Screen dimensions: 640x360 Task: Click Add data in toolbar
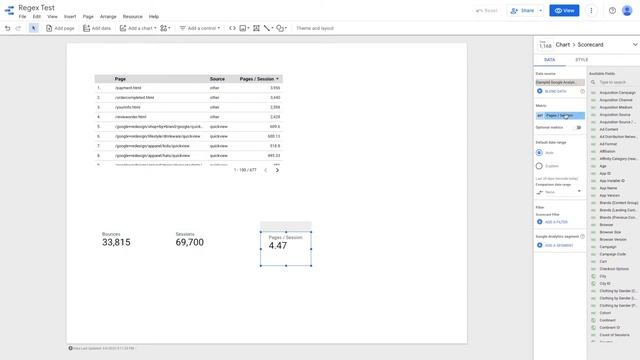[x=97, y=28]
